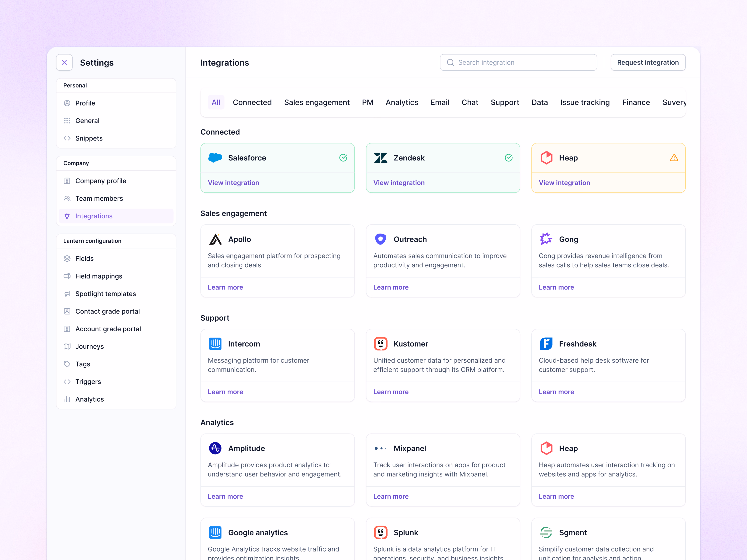Click the Profile sidebar icon
The width and height of the screenshot is (747, 560).
[67, 103]
